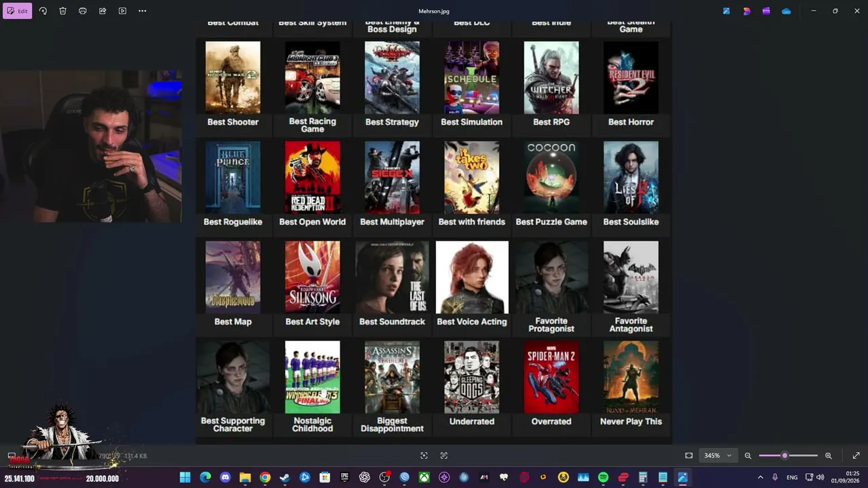This screenshot has height=488, width=868.
Task: Share the photo with the share icon
Action: (x=102, y=11)
